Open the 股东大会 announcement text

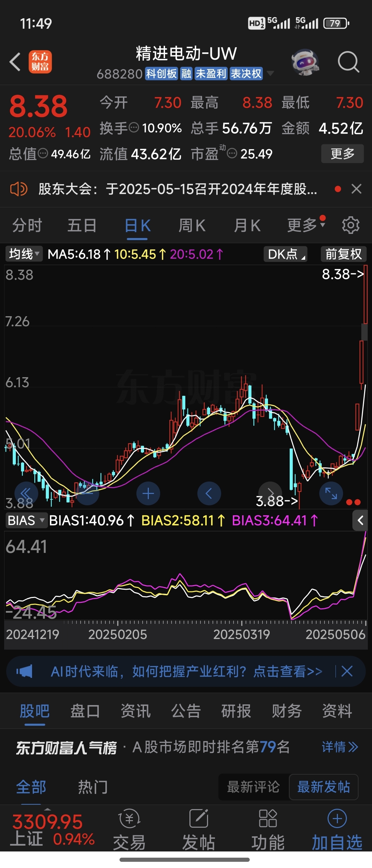click(x=178, y=189)
